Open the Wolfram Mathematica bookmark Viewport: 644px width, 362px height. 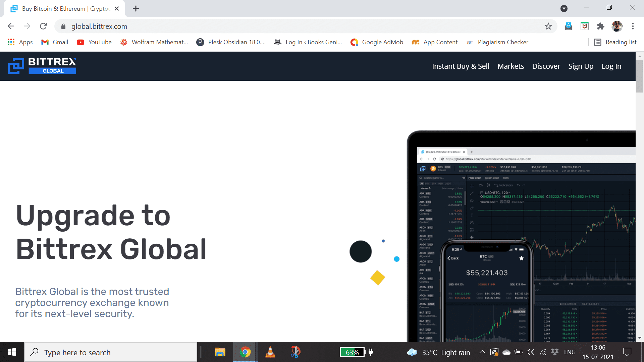point(154,42)
